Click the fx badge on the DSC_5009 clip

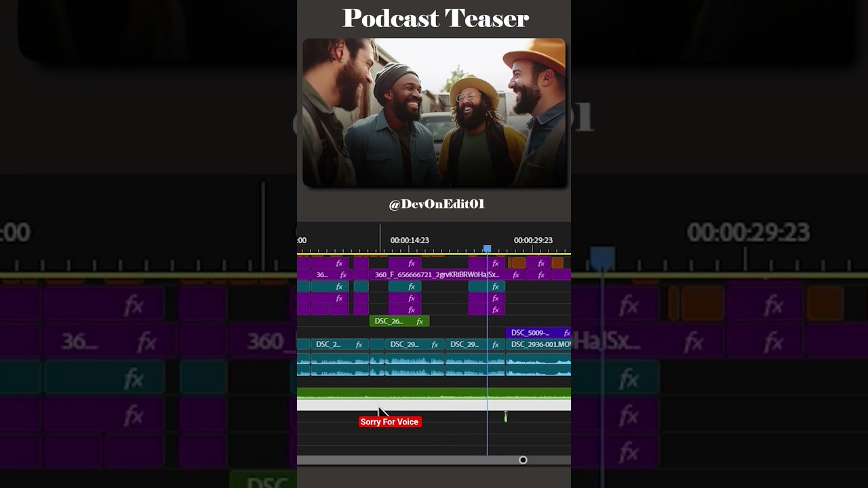(567, 333)
